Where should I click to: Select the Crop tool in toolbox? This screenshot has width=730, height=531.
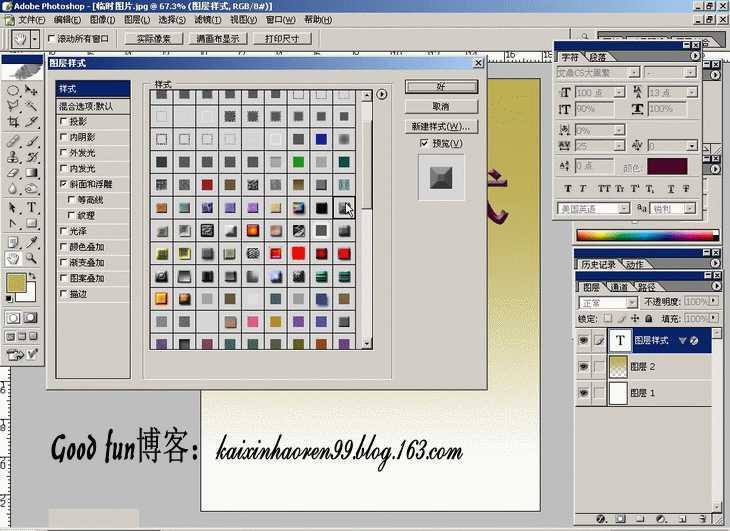[x=13, y=123]
